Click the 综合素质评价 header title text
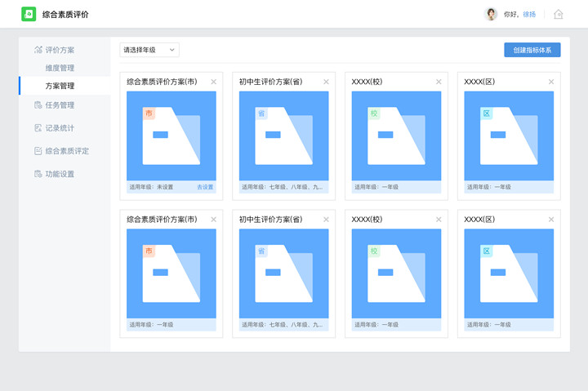 pyautogui.click(x=65, y=14)
